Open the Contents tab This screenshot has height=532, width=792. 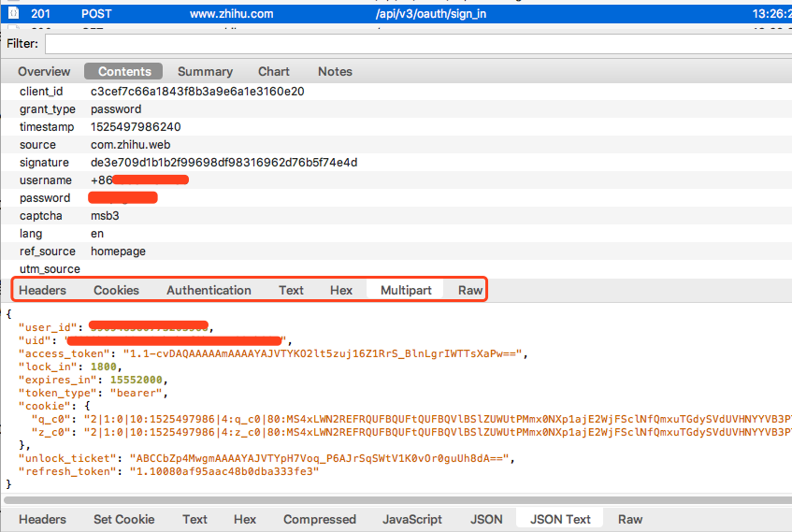(x=123, y=72)
